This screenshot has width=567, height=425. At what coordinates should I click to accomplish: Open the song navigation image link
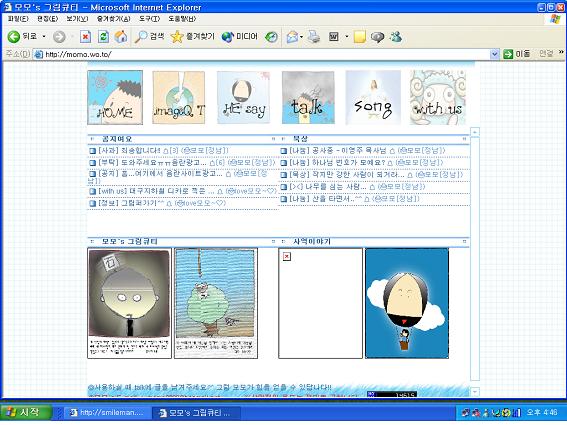[373, 98]
